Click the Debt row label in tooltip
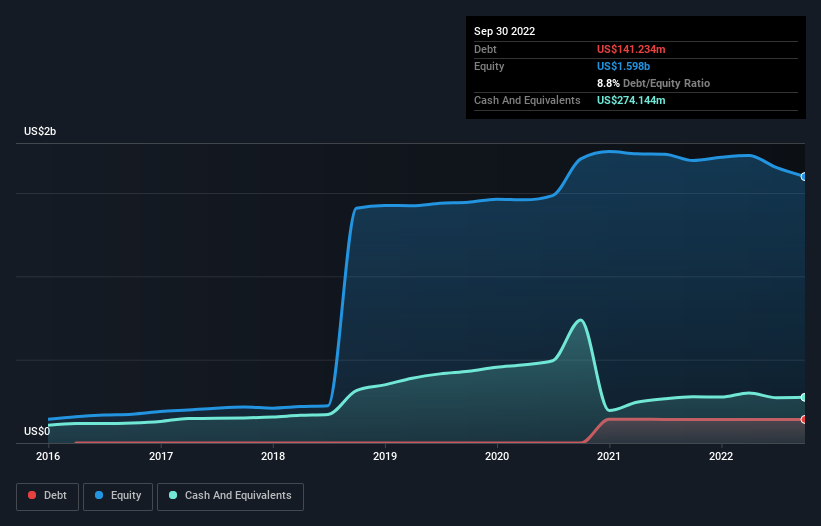The image size is (821, 526). 485,49
